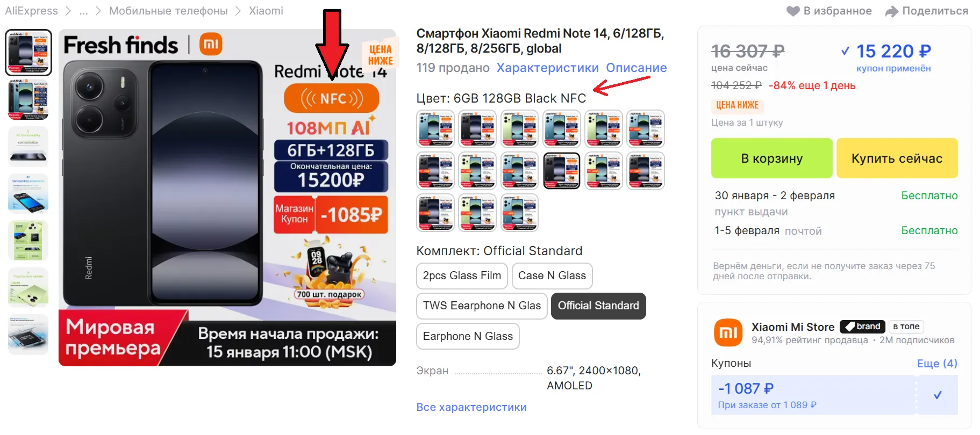Click the brand badge next to the store name
980x435 pixels.
[x=862, y=327]
